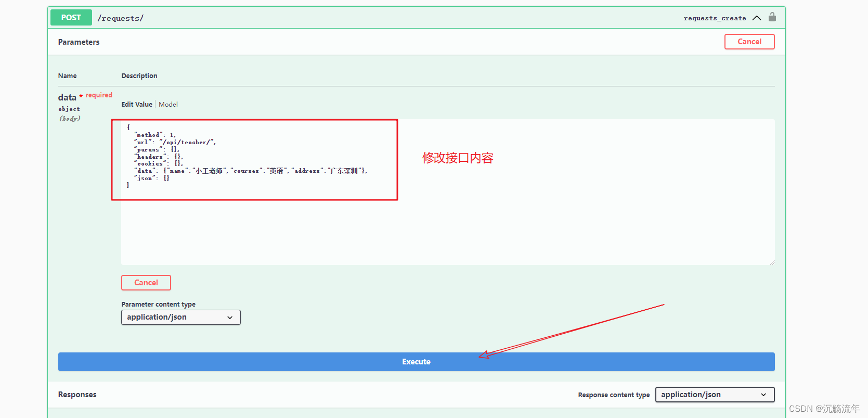Click the "data" parameter name
Screen dimensions: 868x418
[x=67, y=97]
